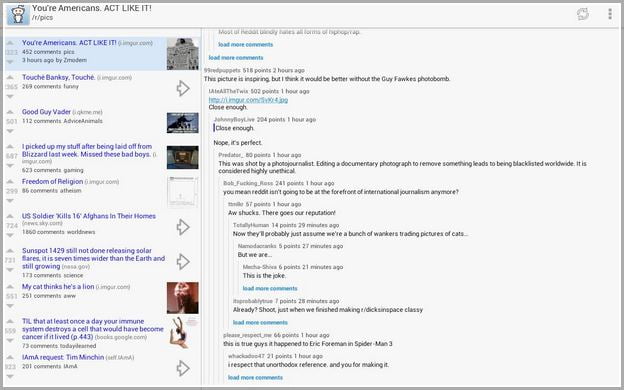
Task: Upvote the 'Touché Banksy, Touché' post
Action: [x=10, y=78]
